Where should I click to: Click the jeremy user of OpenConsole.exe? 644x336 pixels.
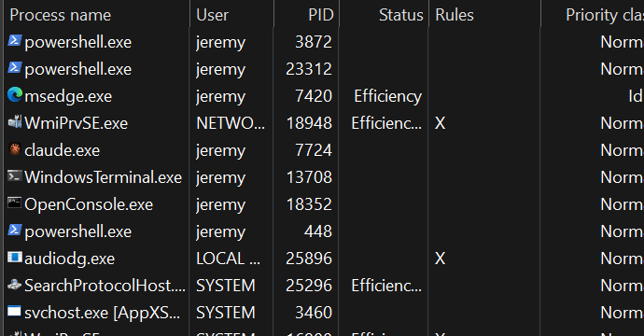220,205
